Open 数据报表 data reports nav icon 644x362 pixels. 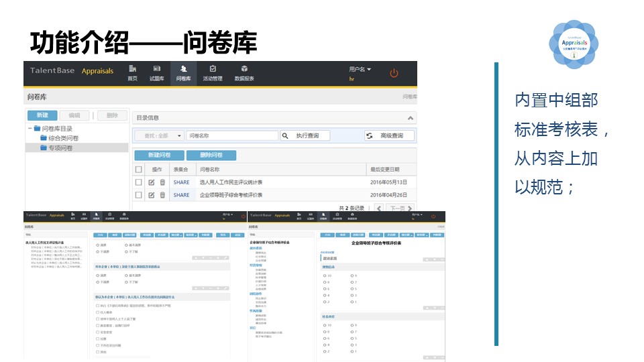[244, 69]
